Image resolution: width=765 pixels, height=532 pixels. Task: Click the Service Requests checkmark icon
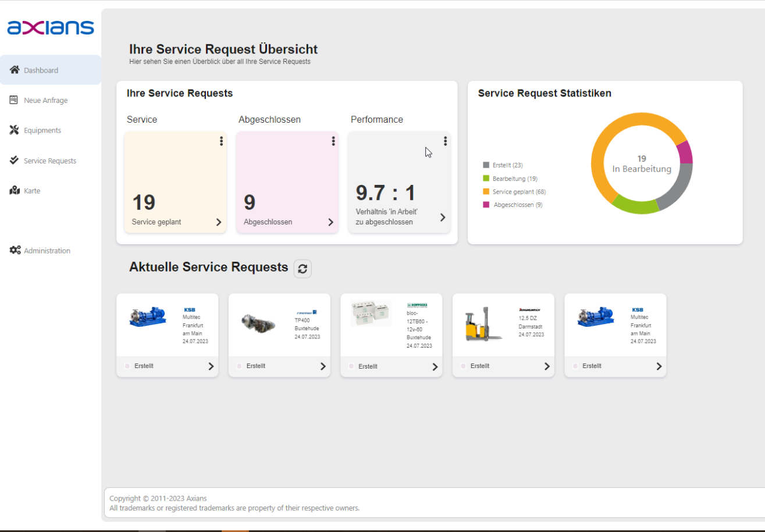[x=15, y=160]
